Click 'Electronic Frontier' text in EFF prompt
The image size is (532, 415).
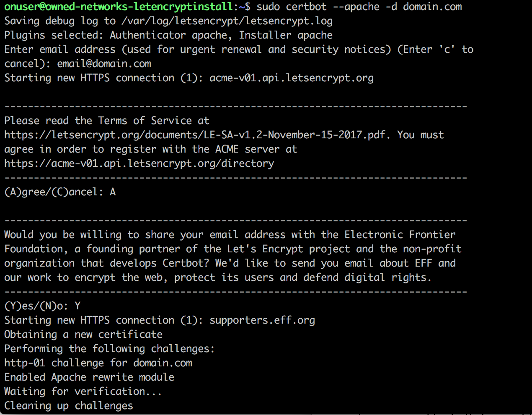400,235
